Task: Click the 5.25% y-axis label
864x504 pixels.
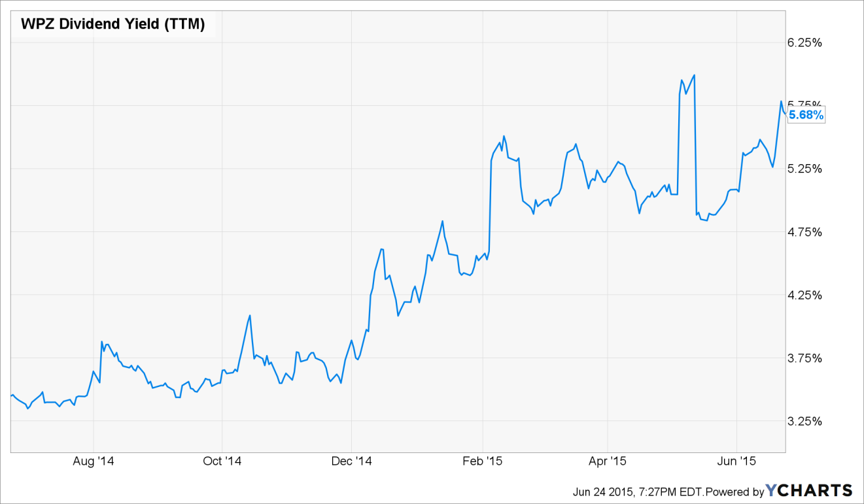Action: point(804,169)
